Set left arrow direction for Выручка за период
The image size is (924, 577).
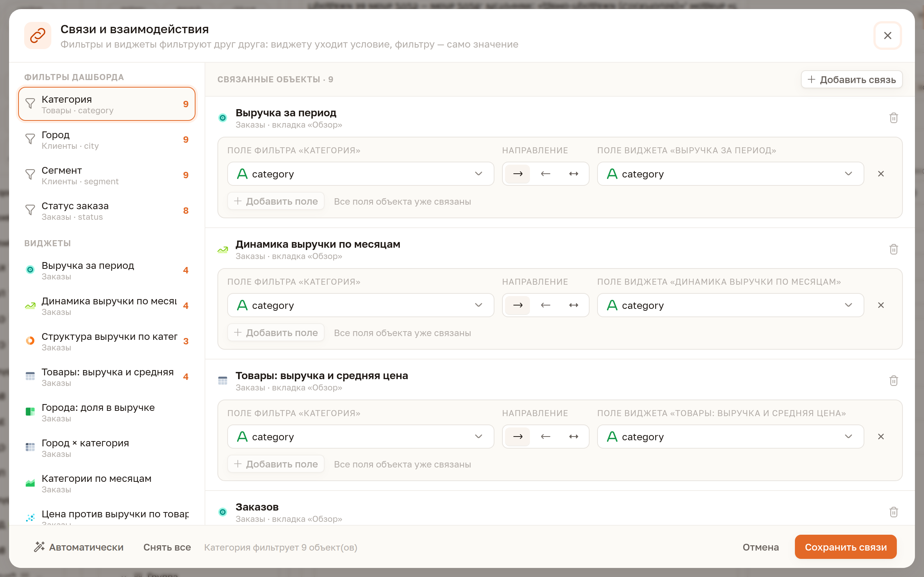(x=545, y=174)
